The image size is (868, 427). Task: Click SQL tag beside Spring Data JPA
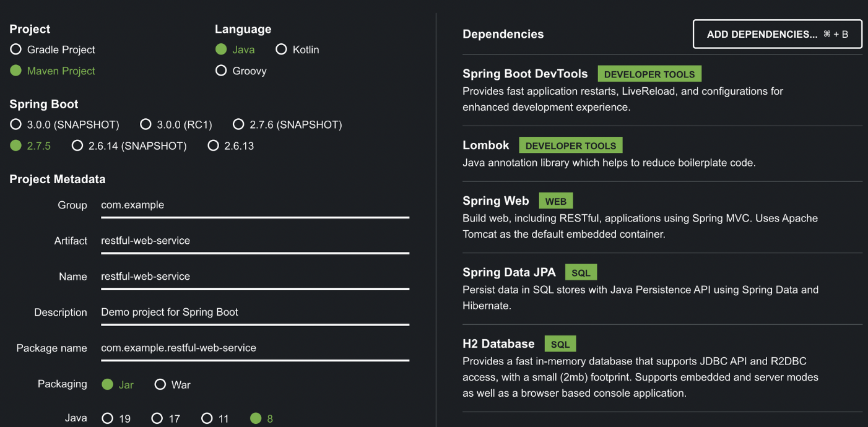pyautogui.click(x=581, y=272)
